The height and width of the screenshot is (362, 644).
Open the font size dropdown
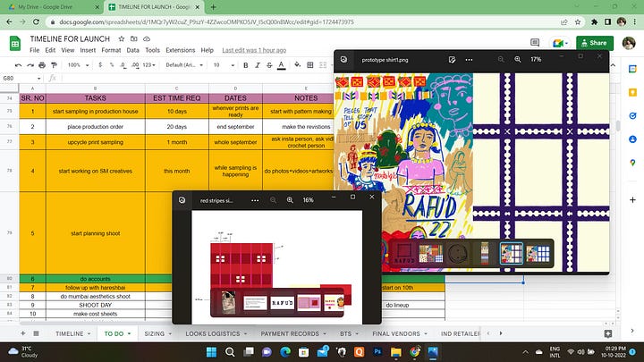coord(224,65)
